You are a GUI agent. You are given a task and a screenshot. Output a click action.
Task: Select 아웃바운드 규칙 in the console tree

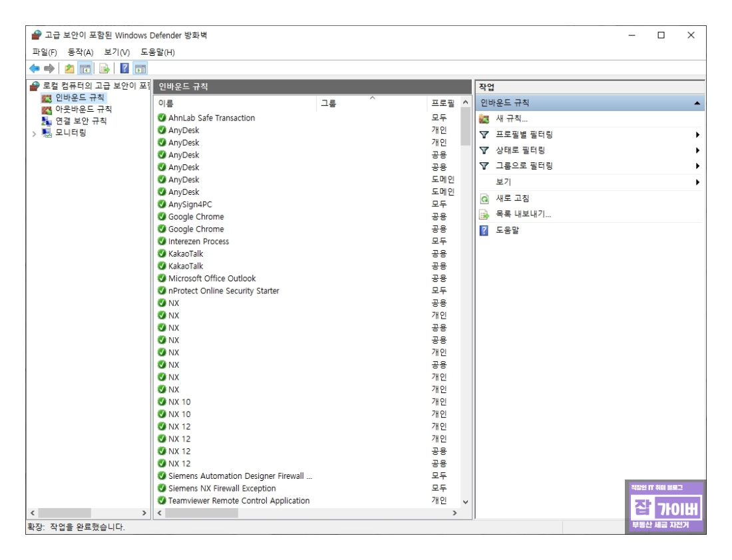pos(83,109)
